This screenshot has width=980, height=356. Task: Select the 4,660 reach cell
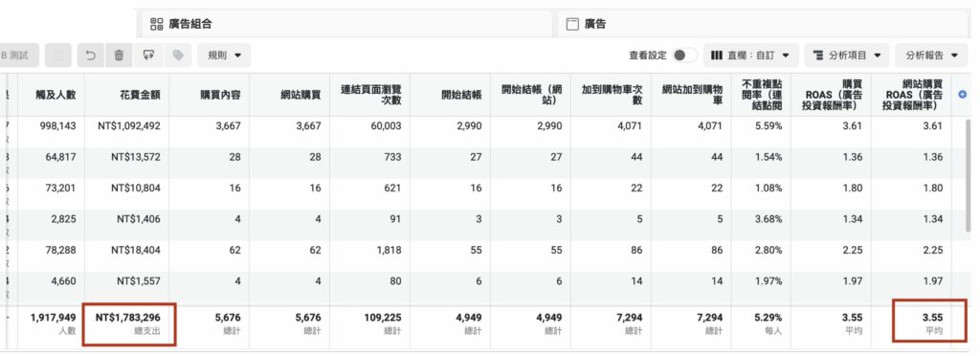click(52, 288)
